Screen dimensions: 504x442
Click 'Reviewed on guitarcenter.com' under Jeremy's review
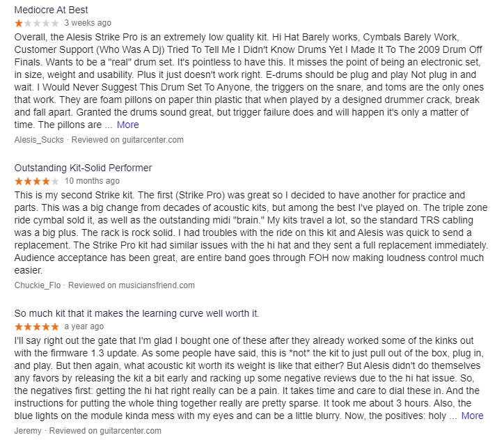pos(105,431)
